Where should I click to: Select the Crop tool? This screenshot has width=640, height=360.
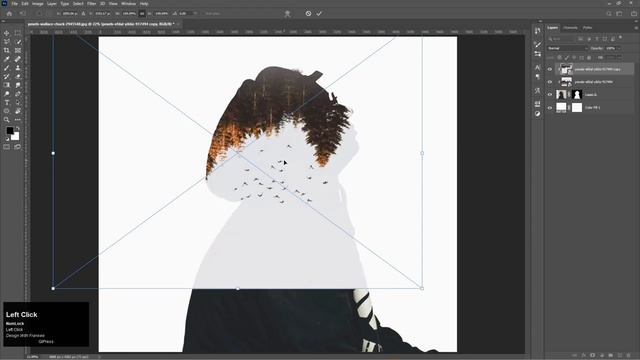coord(7,51)
